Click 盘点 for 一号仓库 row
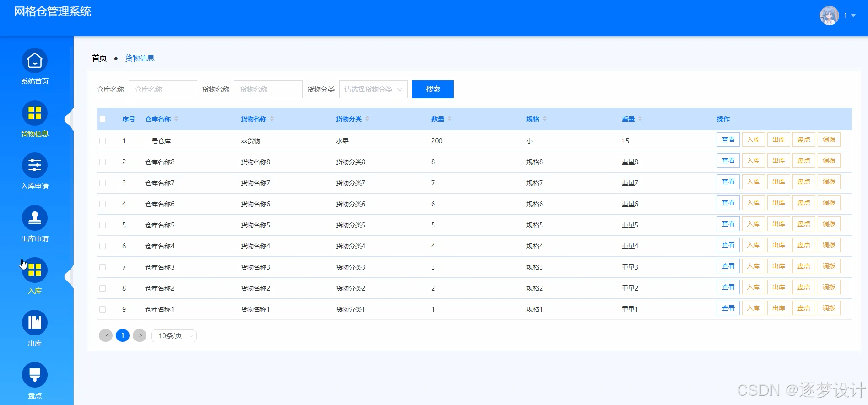This screenshot has height=405, width=868. coord(804,140)
